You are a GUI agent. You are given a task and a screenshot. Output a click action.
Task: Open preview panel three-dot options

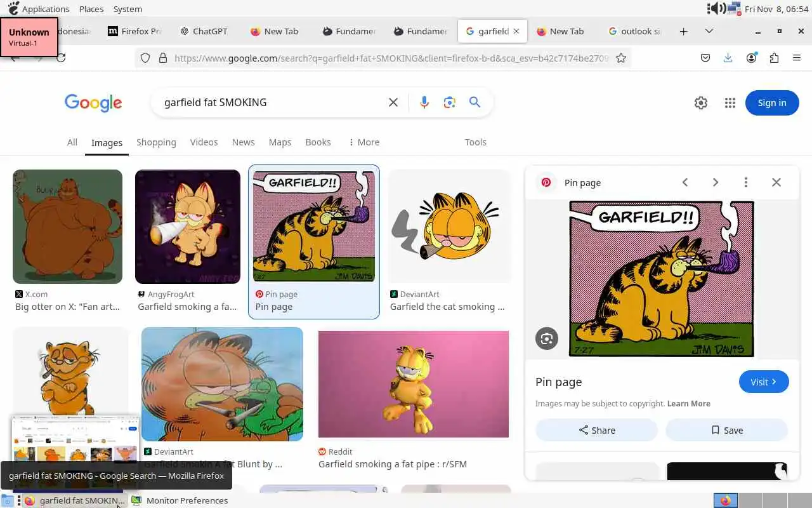[x=746, y=182]
